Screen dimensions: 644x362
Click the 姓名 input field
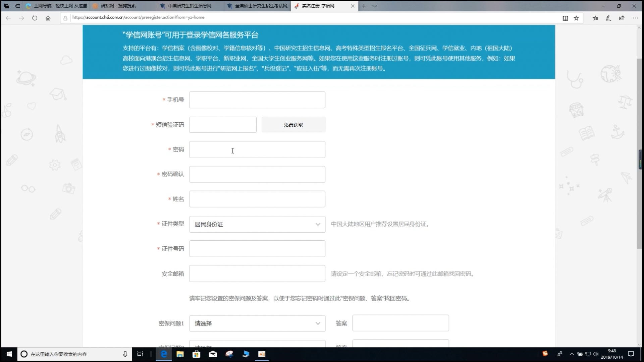click(257, 199)
